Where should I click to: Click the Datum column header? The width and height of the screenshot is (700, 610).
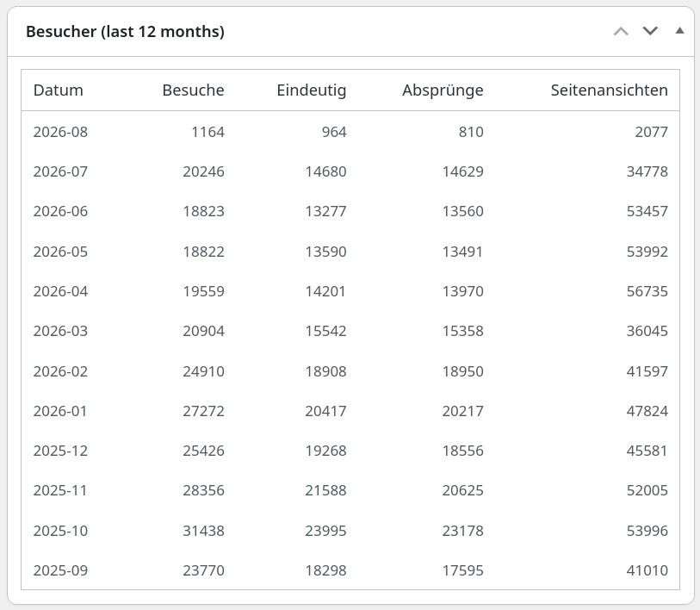(58, 90)
